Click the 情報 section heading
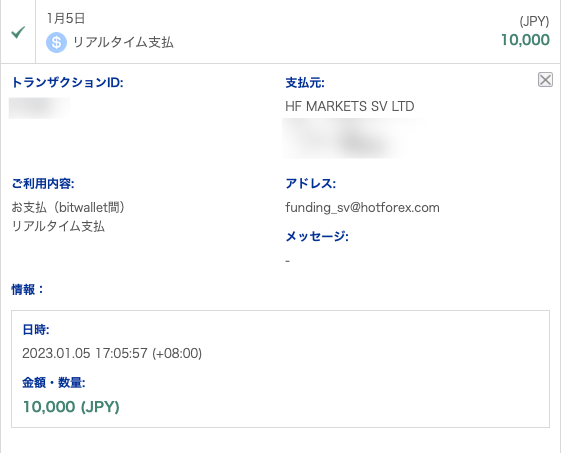561x453 pixels. coord(27,289)
